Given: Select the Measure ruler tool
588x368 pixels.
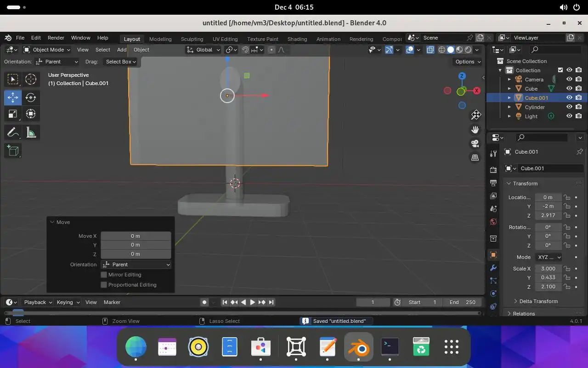Looking at the screenshot, I should tap(31, 133).
